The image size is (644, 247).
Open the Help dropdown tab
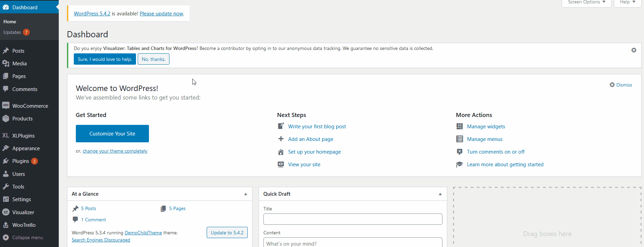click(628, 2)
